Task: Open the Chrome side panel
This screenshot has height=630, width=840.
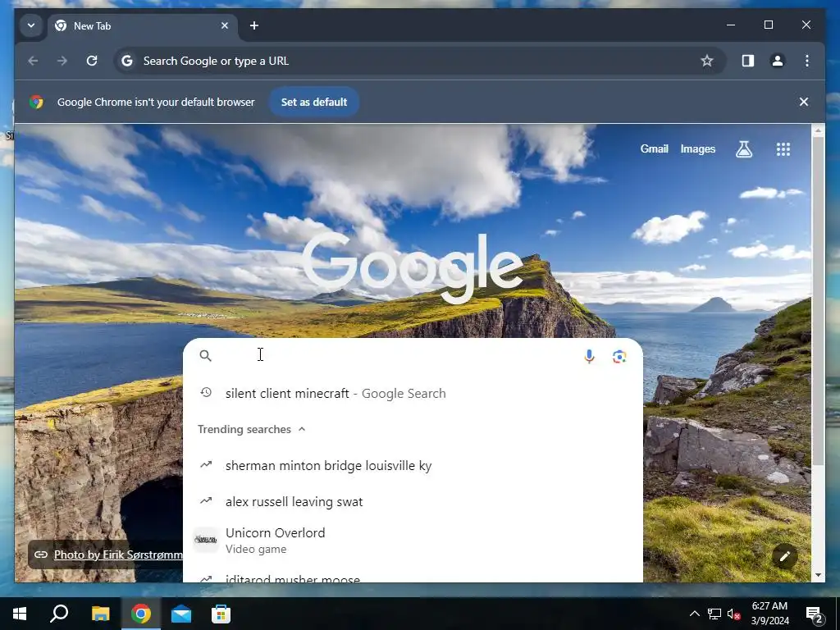Action: tap(748, 61)
